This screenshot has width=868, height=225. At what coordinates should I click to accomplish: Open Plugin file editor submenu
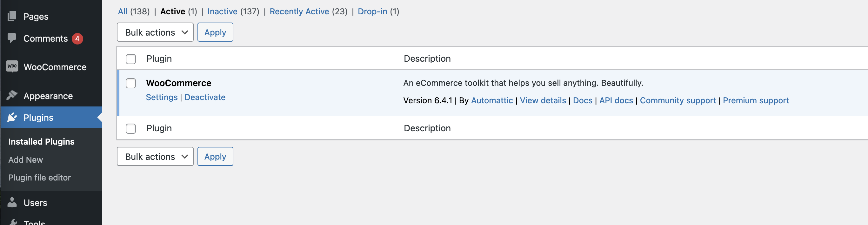point(39,177)
